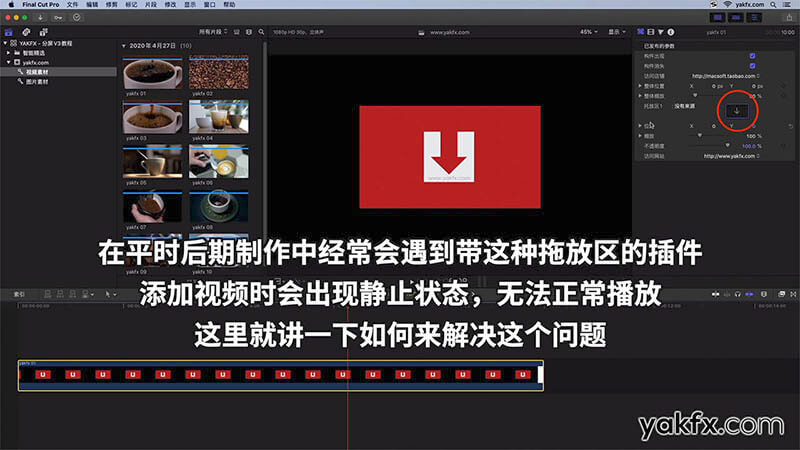Open the generator inspector tab icon
This screenshot has height=450, width=800.
640,32
